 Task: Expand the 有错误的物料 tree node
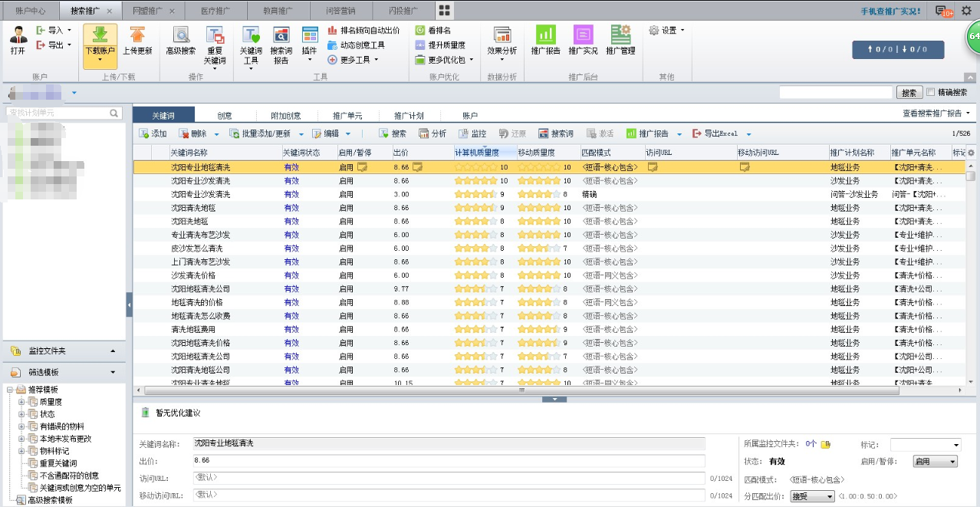click(x=22, y=426)
